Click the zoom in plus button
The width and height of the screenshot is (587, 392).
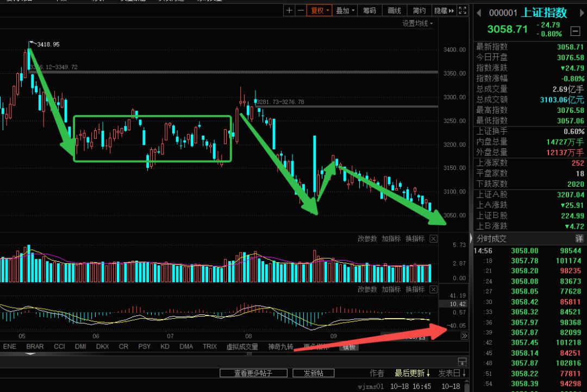click(289, 10)
